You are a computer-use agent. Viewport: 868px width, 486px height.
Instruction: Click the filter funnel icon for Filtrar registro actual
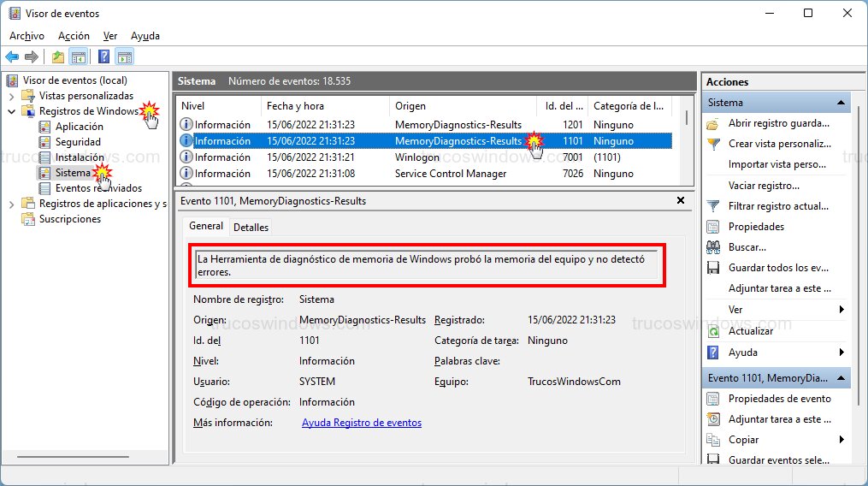713,206
